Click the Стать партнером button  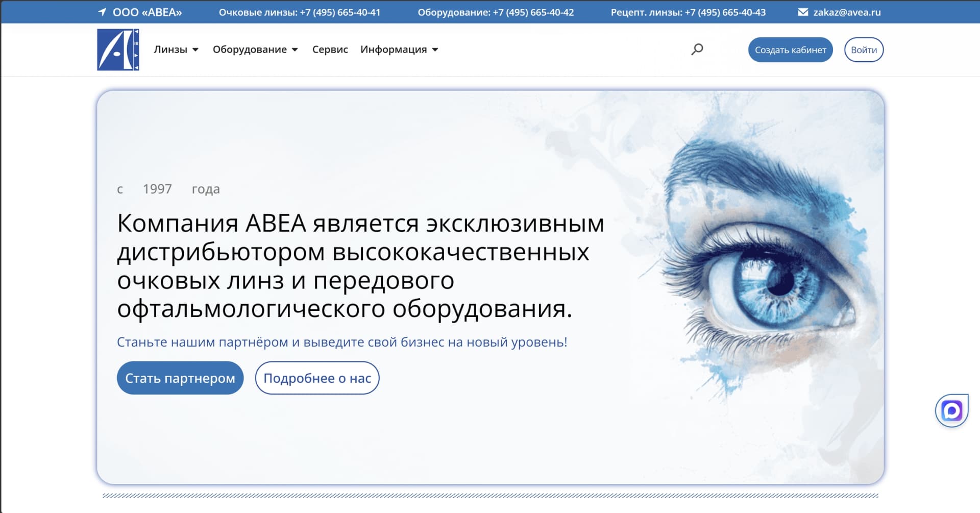[x=180, y=378]
